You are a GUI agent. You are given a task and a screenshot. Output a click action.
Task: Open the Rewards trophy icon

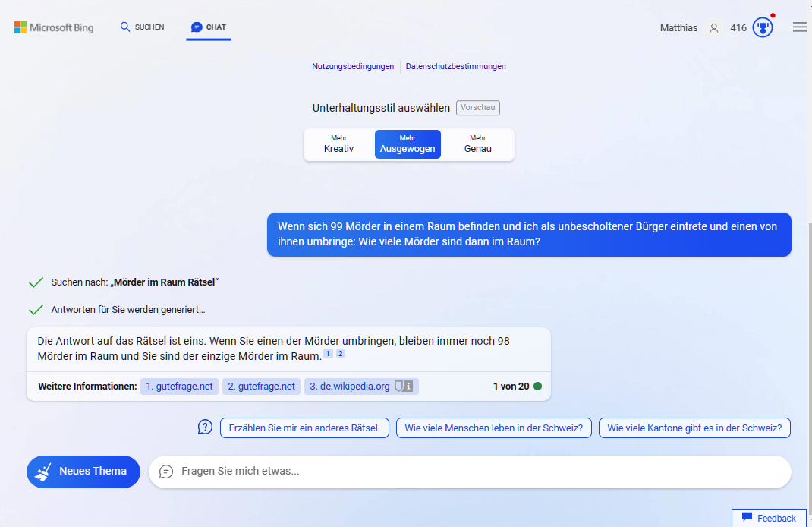click(x=762, y=28)
